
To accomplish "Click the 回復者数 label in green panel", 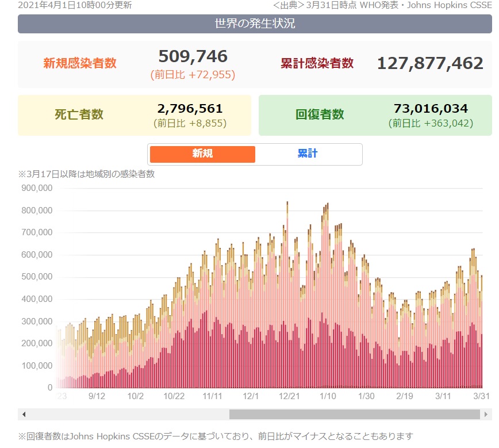I will 320,114.
